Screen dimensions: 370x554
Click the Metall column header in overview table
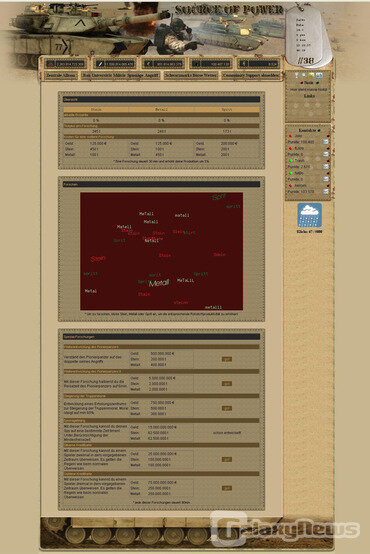pos(161,110)
